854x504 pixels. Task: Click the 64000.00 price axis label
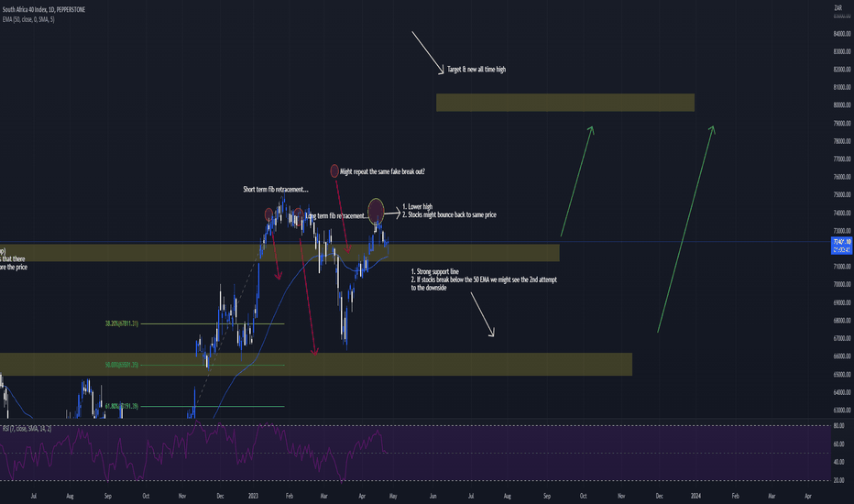pyautogui.click(x=842, y=392)
